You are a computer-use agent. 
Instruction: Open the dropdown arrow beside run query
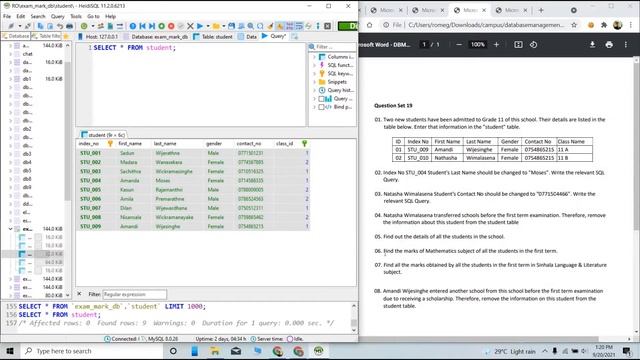pyautogui.click(x=207, y=26)
